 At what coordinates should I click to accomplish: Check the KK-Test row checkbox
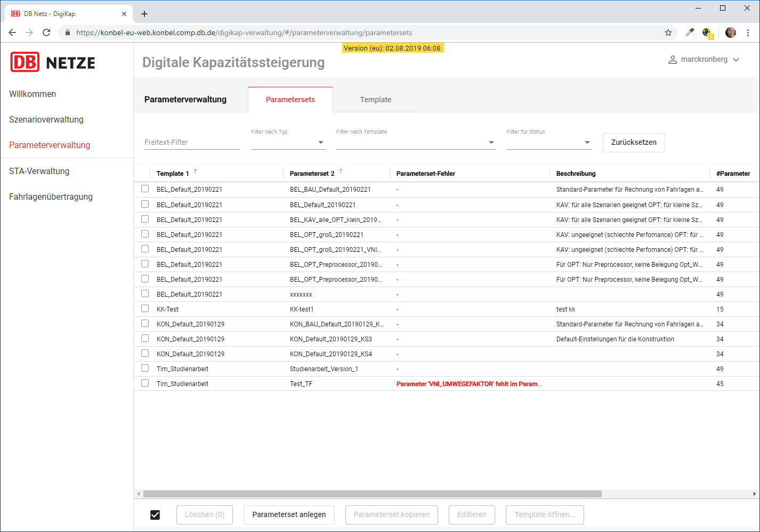[145, 308]
